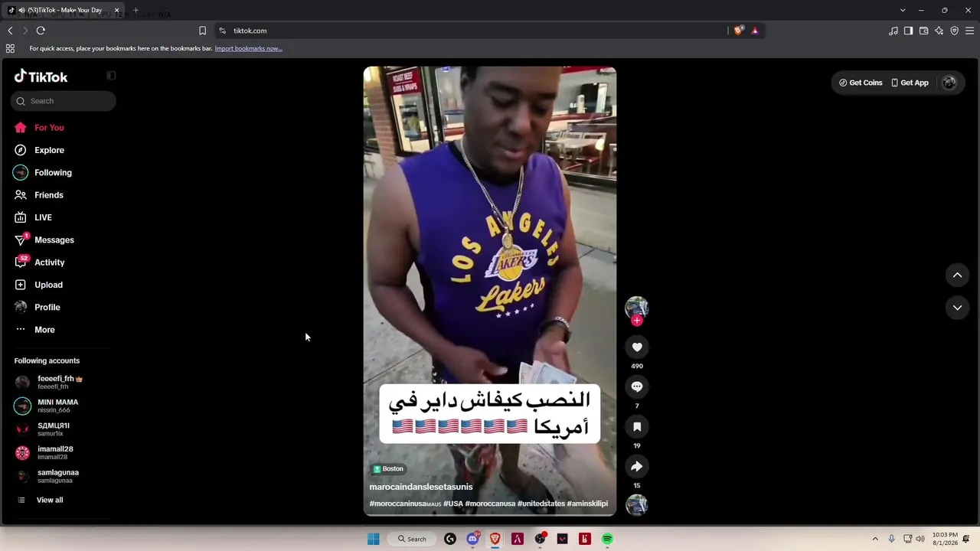
Task: Open the Windows Start menu
Action: point(374,539)
